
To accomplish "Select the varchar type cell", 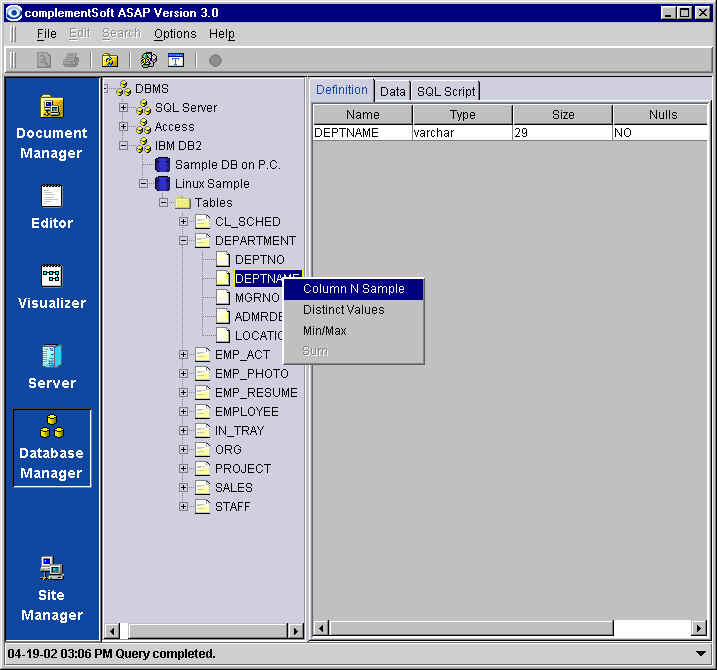I will 462,133.
